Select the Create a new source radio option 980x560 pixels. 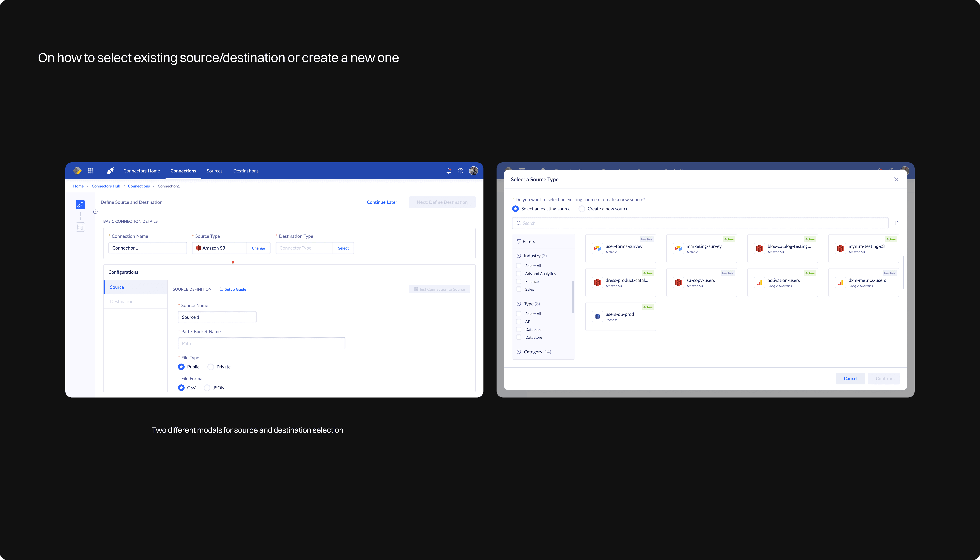pyautogui.click(x=582, y=209)
